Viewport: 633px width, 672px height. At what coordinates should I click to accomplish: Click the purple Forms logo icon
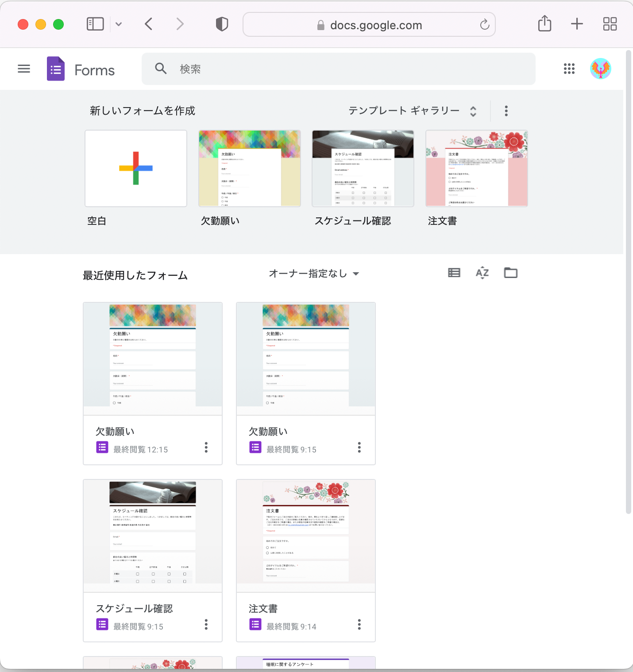56,69
